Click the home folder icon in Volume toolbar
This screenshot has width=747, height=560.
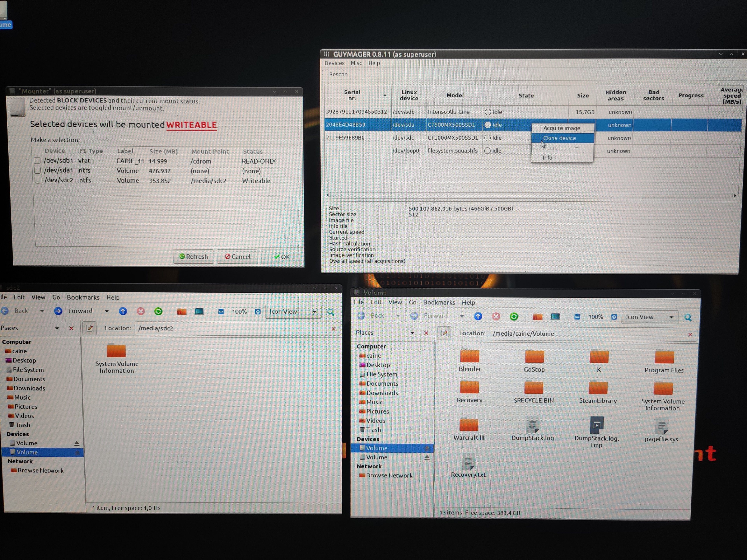click(537, 317)
